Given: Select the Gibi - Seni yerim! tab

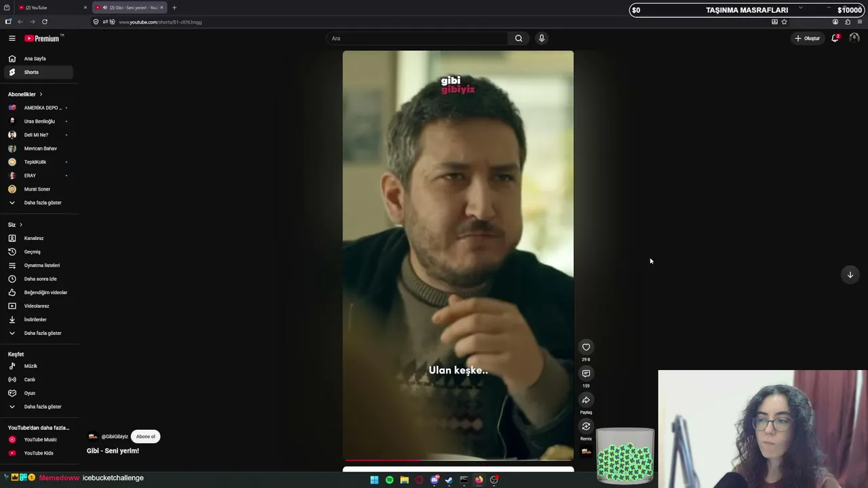Looking at the screenshot, I should pyautogui.click(x=129, y=7).
